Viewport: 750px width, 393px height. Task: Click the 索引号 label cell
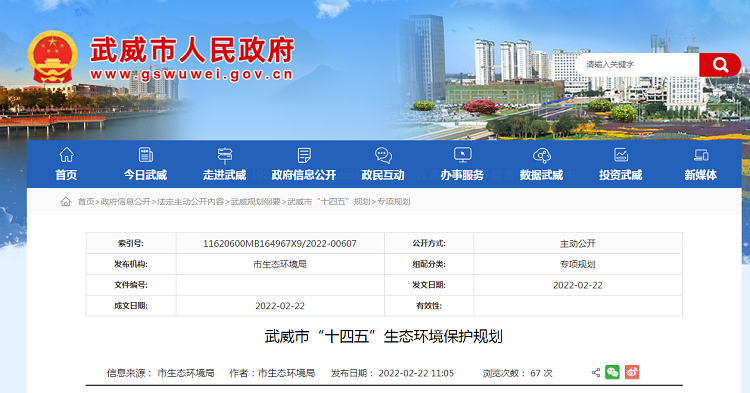(131, 243)
